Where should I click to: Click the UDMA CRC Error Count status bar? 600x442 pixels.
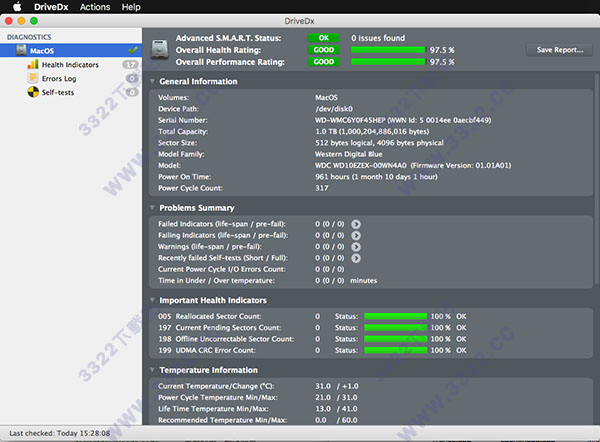click(x=396, y=350)
